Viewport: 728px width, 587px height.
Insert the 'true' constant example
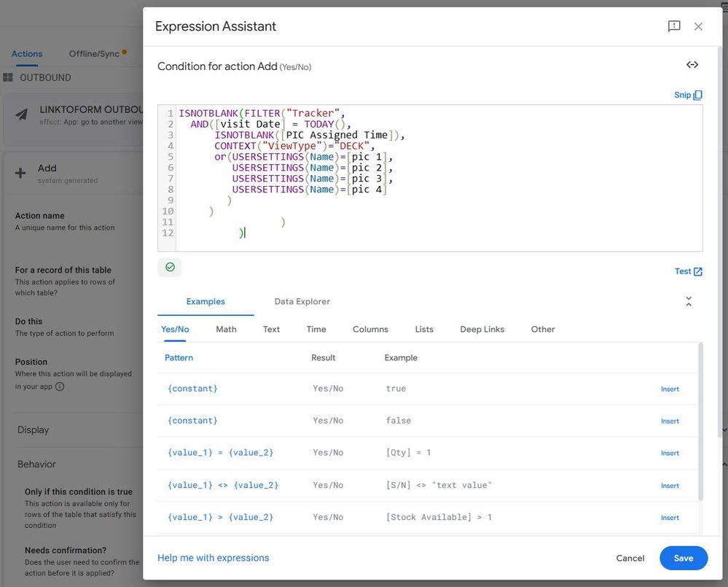click(670, 389)
